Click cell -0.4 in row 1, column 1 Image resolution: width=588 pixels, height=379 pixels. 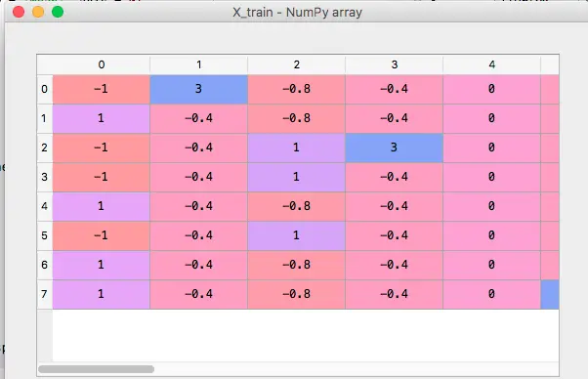coord(198,118)
